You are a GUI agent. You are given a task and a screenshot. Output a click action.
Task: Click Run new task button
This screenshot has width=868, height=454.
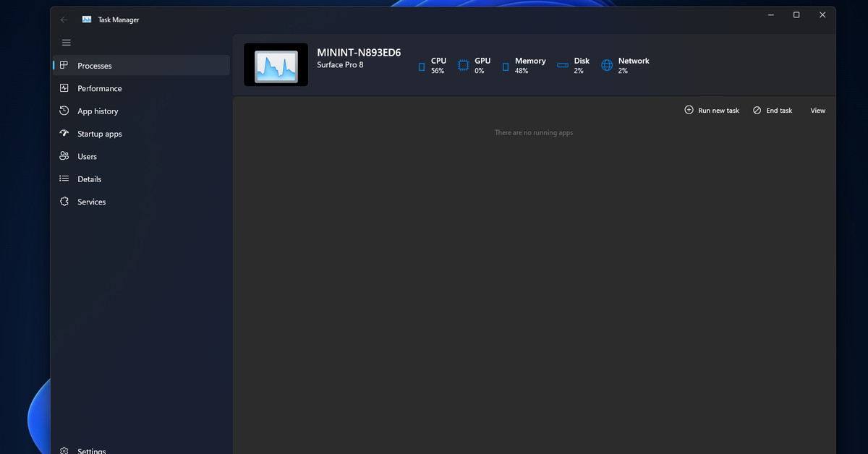point(712,111)
